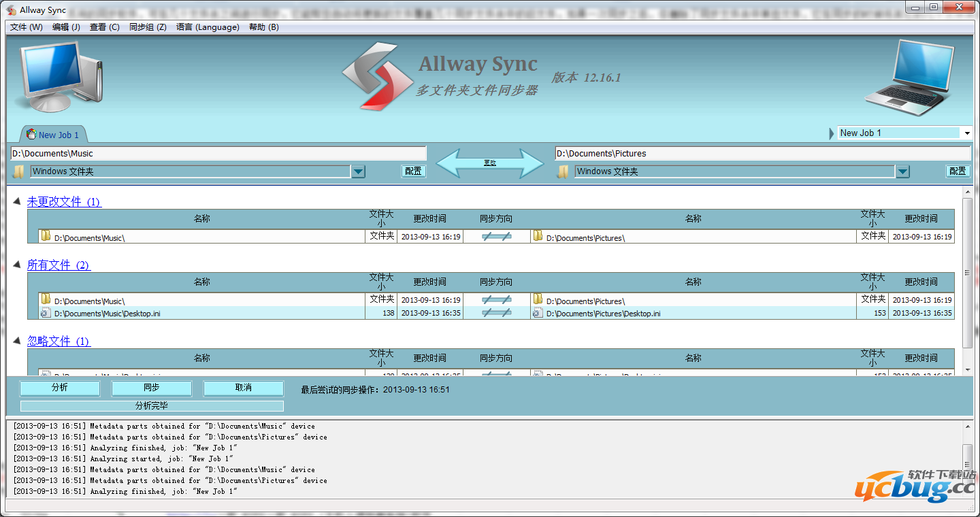
Task: Open the 语言 (Language) menu
Action: [x=208, y=27]
